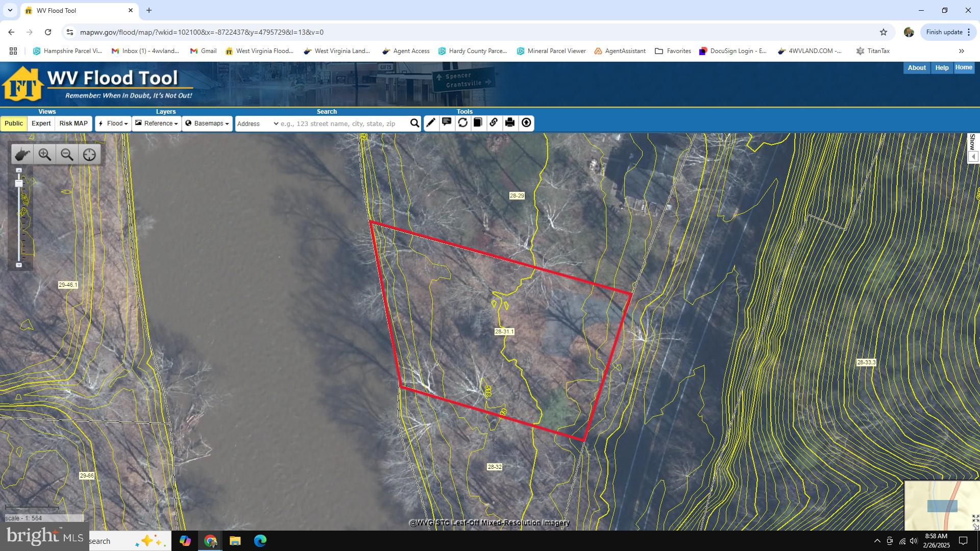980x551 pixels.
Task: Open the Basemaps dropdown
Action: click(207, 123)
